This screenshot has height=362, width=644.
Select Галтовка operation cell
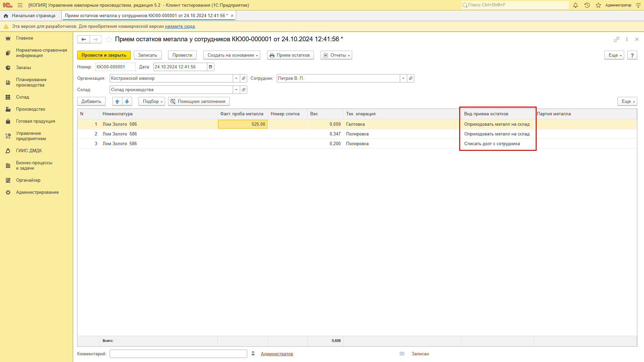[x=402, y=124]
